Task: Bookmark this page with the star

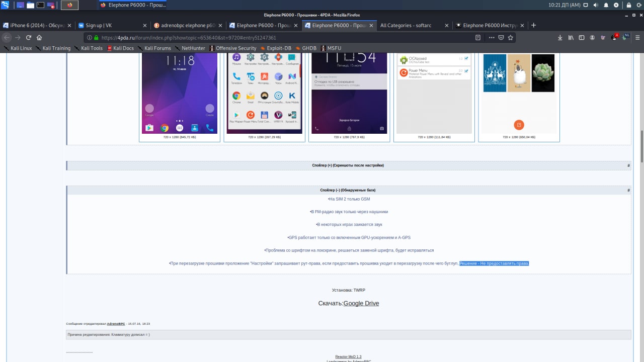Action: (510, 37)
